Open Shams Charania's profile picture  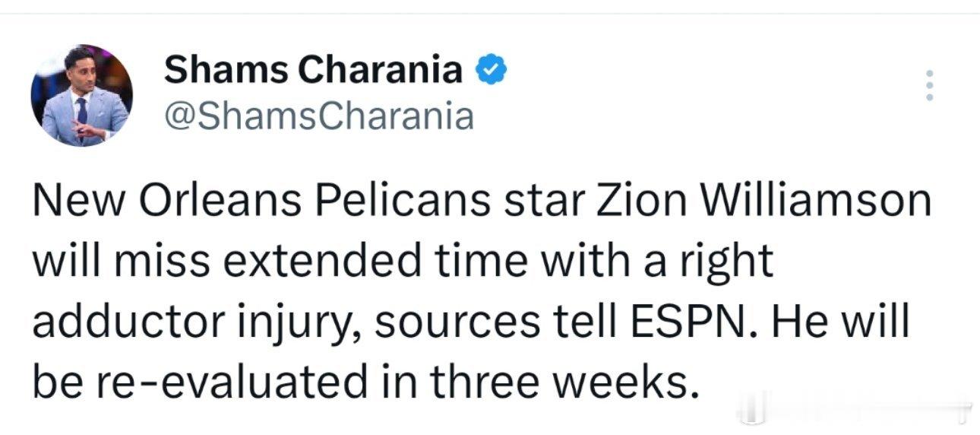click(x=81, y=95)
